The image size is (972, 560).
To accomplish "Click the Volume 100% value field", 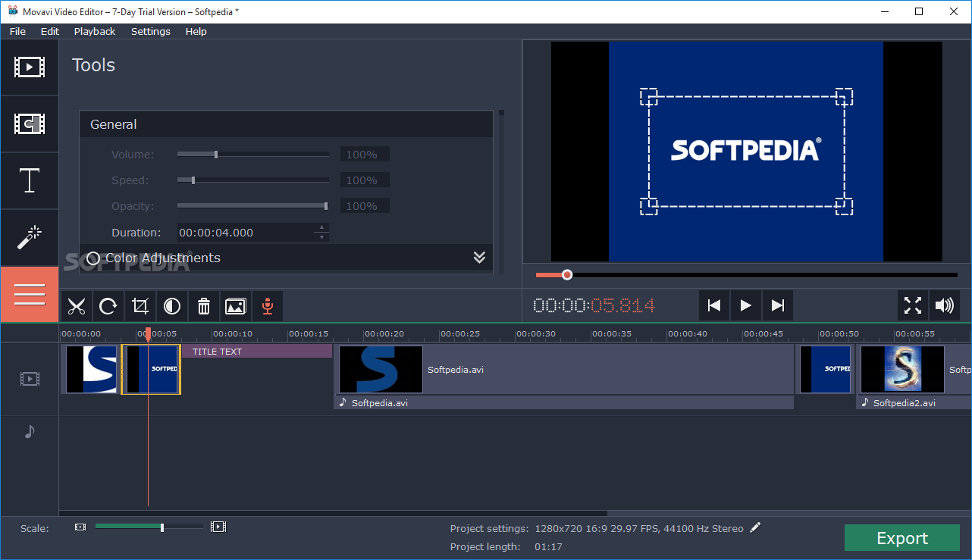I will [365, 155].
